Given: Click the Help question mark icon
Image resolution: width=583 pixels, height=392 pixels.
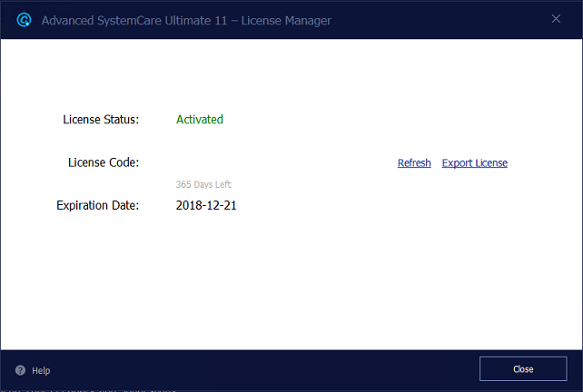Looking at the screenshot, I should pos(21,370).
